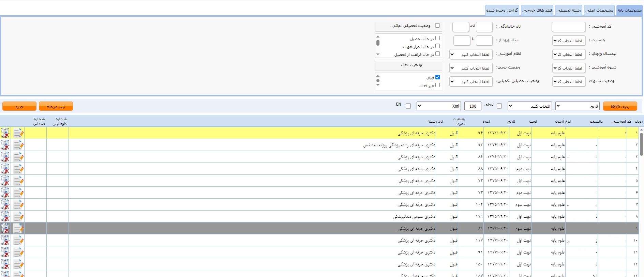Click the delete trash icon in row 12

(5, 264)
